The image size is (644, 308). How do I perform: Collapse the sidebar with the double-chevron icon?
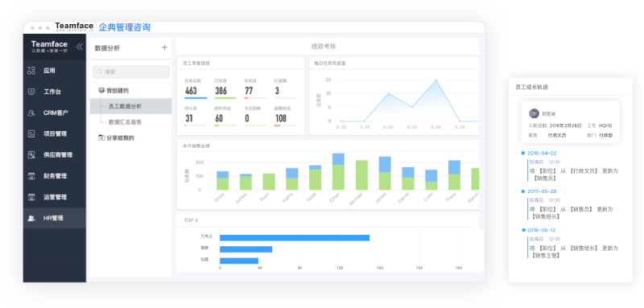tap(79, 47)
